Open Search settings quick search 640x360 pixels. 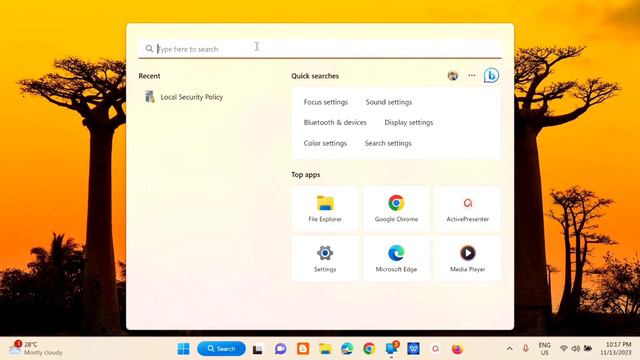(x=388, y=143)
